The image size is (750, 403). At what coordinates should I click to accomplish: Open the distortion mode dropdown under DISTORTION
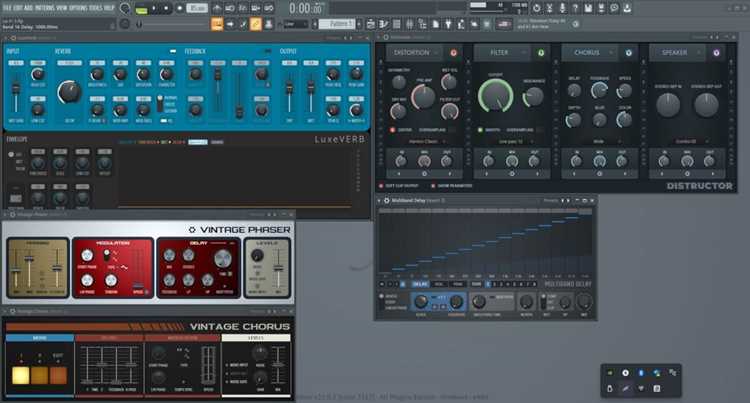click(x=424, y=142)
